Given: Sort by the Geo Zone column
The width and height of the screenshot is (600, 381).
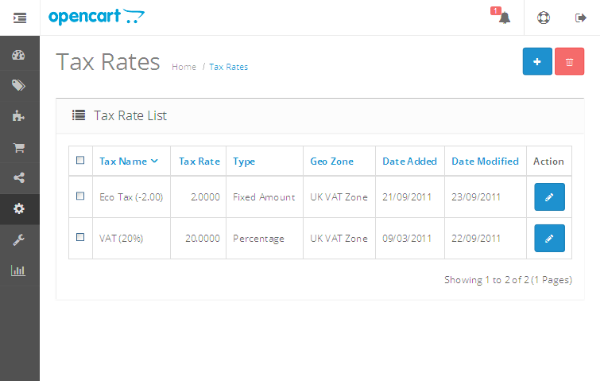Looking at the screenshot, I should pyautogui.click(x=332, y=161).
